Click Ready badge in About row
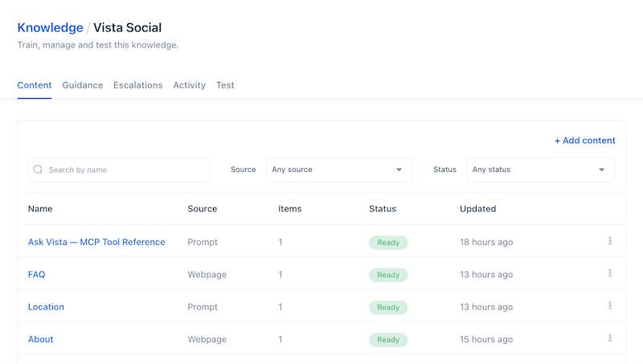This screenshot has width=643, height=364. tap(388, 339)
